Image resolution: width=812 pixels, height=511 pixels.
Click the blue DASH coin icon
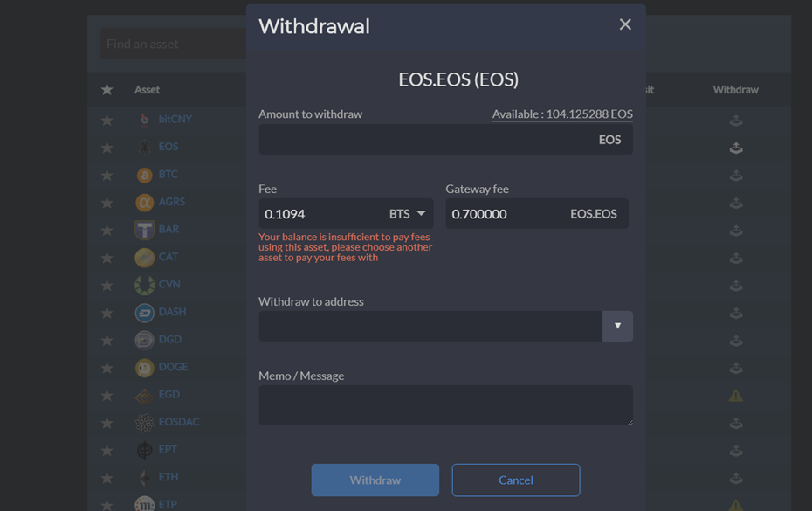coord(144,313)
